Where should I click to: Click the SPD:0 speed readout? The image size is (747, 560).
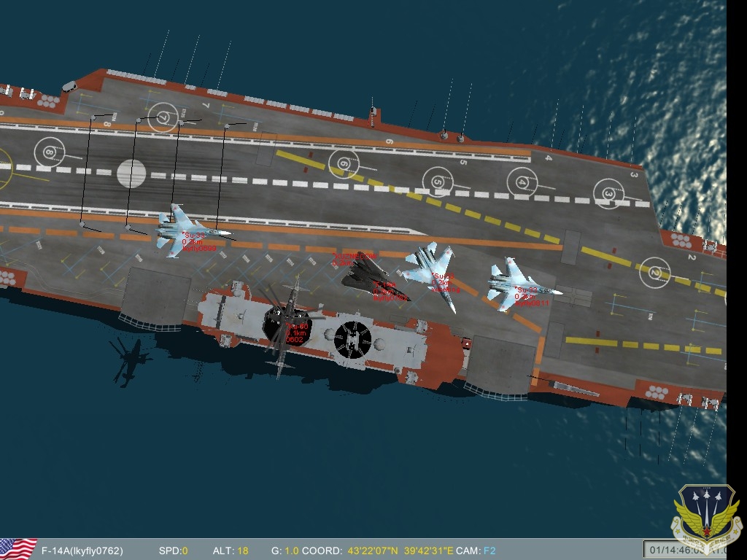point(174,551)
